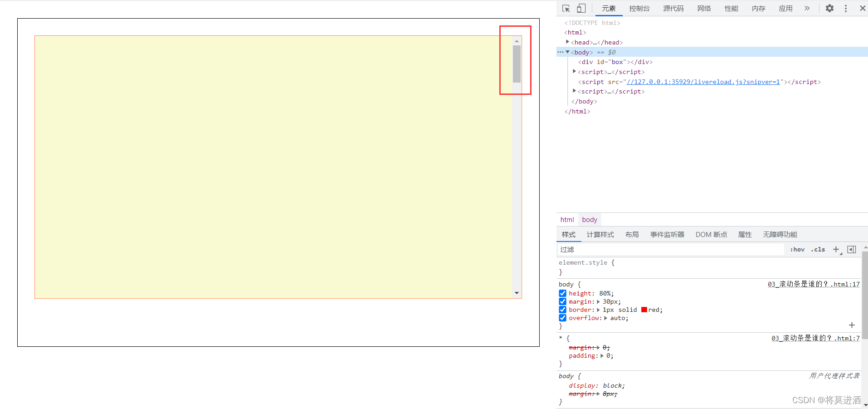868x409 pixels.
Task: Open the 源代码 tab
Action: point(673,8)
